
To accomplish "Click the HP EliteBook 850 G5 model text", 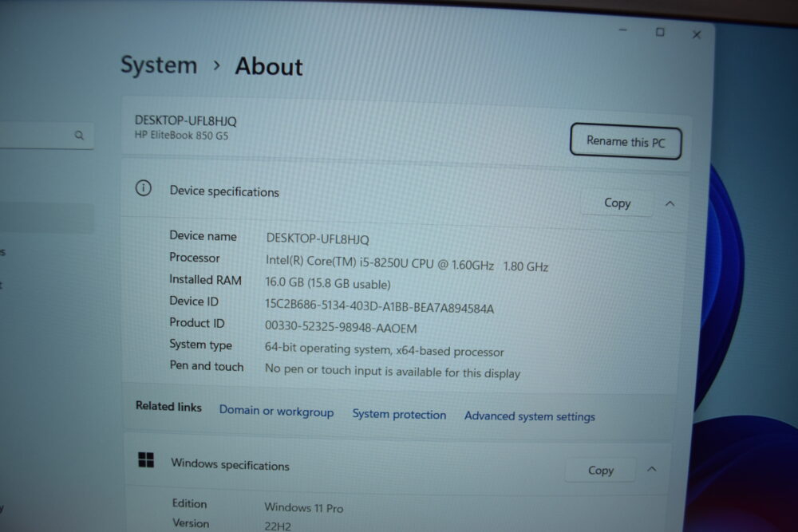I will click(x=181, y=136).
